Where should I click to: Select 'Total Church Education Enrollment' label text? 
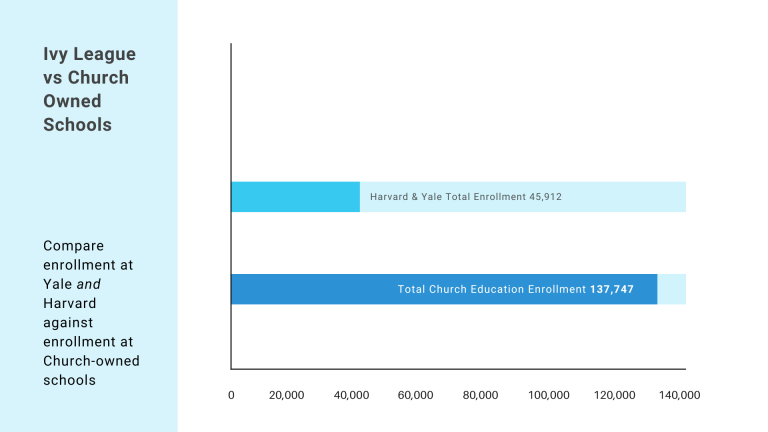click(491, 289)
